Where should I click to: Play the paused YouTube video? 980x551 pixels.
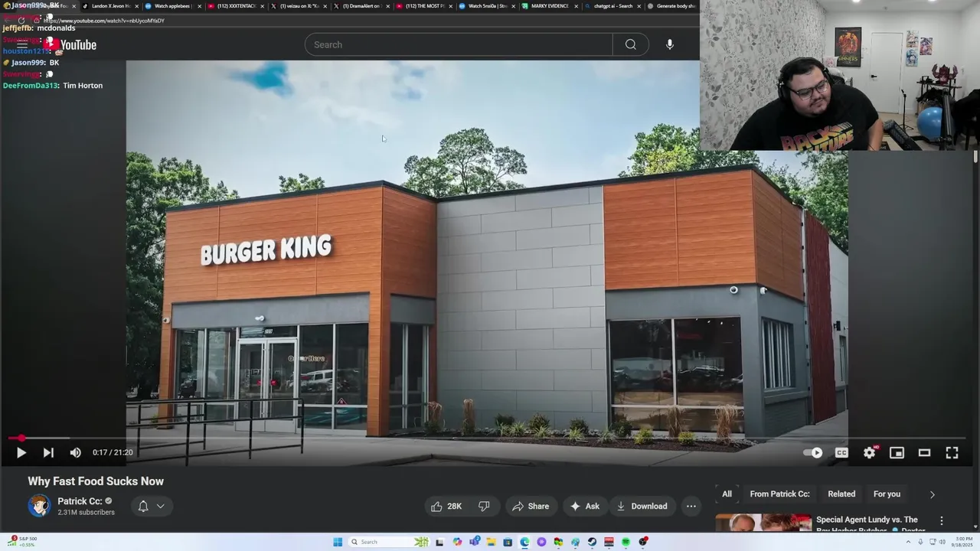coord(21,452)
